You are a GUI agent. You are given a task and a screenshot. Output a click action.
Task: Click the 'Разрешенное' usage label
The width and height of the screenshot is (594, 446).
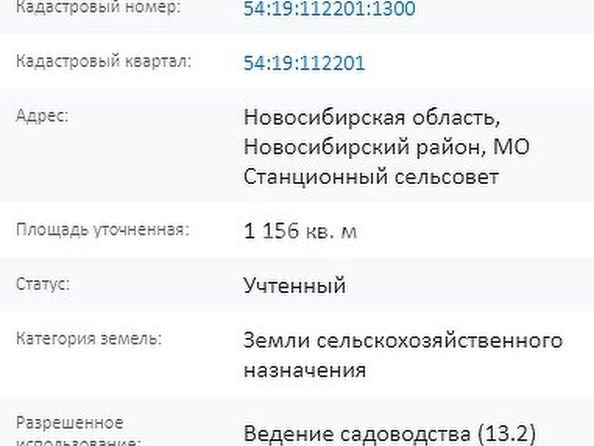(x=70, y=423)
